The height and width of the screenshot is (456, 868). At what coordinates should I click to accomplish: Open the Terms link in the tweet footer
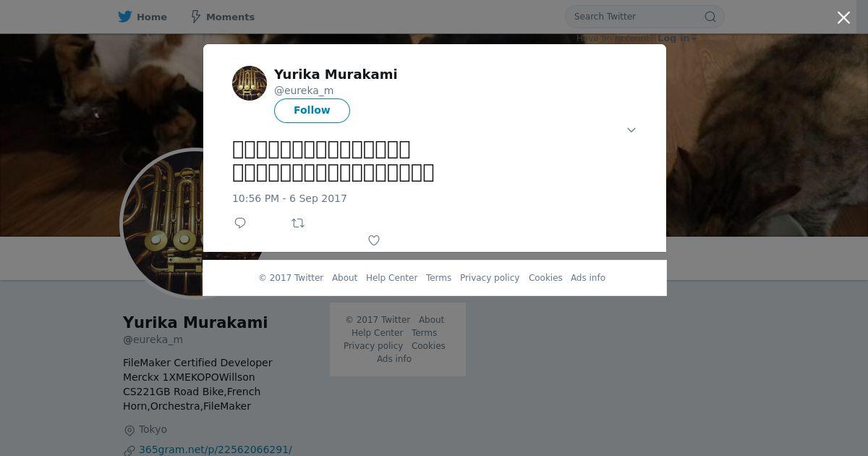pos(438,278)
